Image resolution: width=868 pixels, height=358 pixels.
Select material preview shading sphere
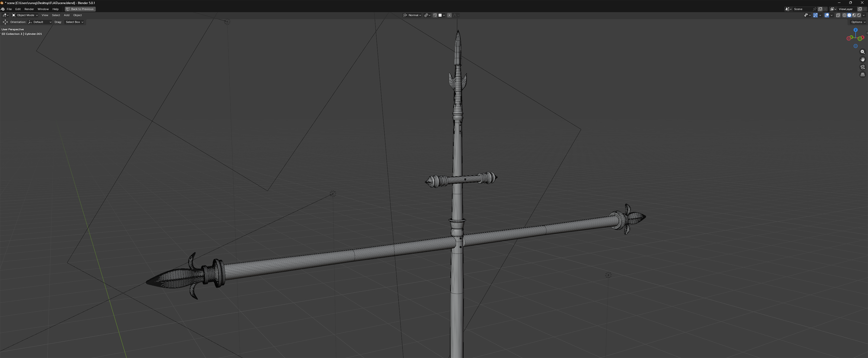click(854, 15)
